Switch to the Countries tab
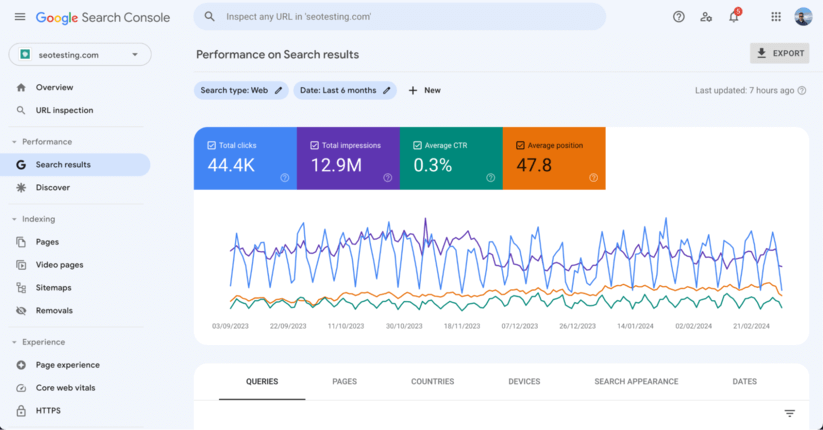The width and height of the screenshot is (823, 430). pos(432,381)
